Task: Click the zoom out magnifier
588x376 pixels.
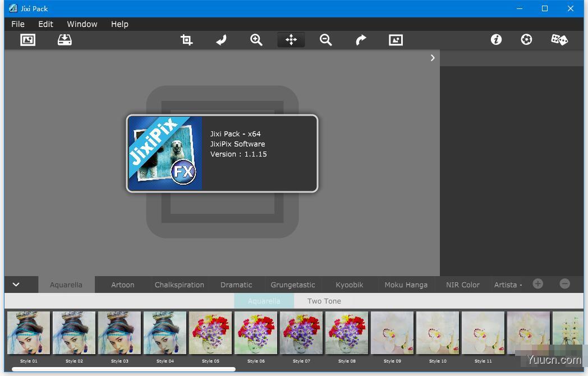Action: pyautogui.click(x=325, y=40)
